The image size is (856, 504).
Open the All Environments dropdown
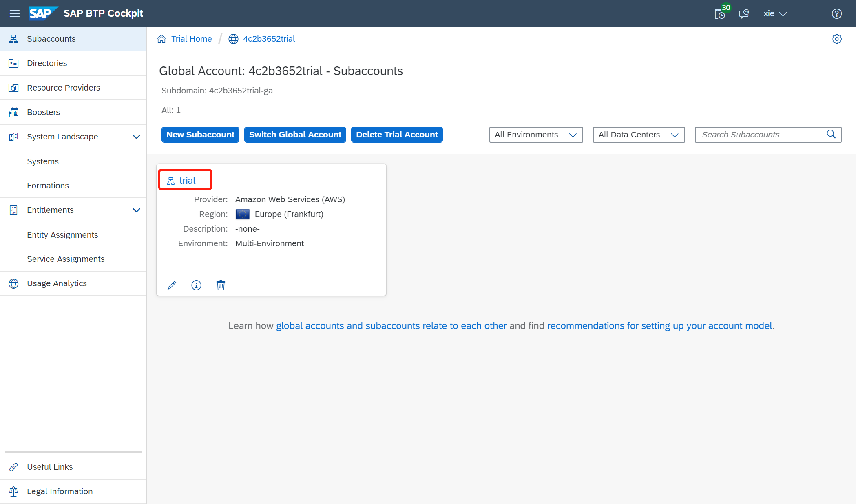535,135
